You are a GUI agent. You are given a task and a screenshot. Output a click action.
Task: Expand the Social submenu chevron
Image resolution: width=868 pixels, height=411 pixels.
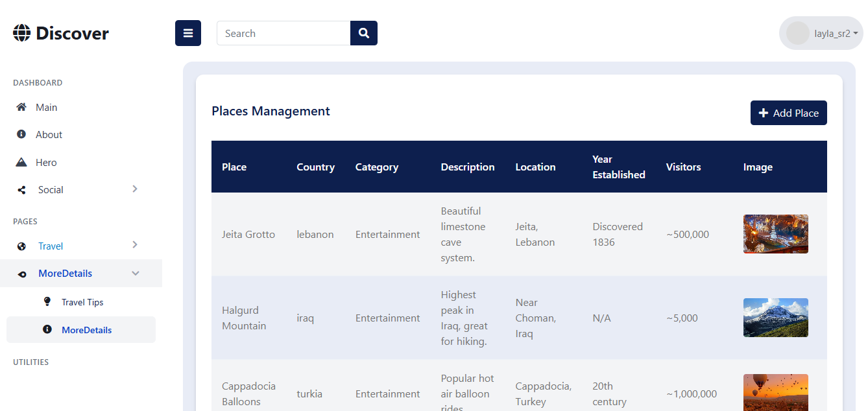pos(135,189)
